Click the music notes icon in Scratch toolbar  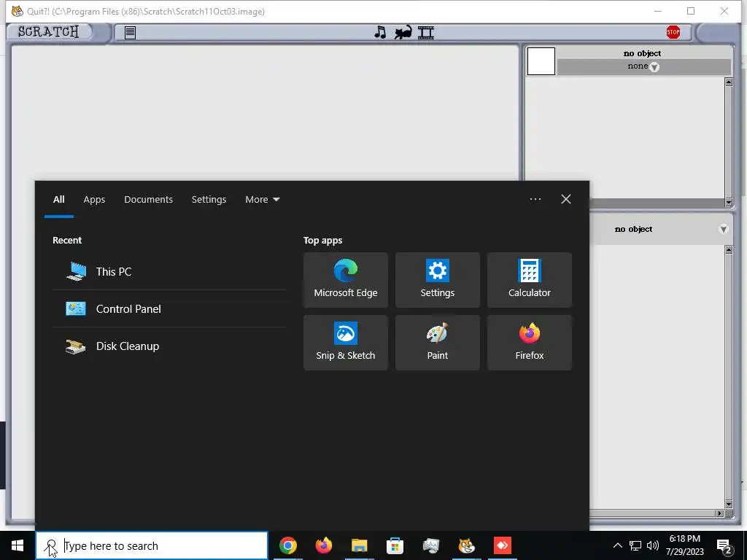379,32
